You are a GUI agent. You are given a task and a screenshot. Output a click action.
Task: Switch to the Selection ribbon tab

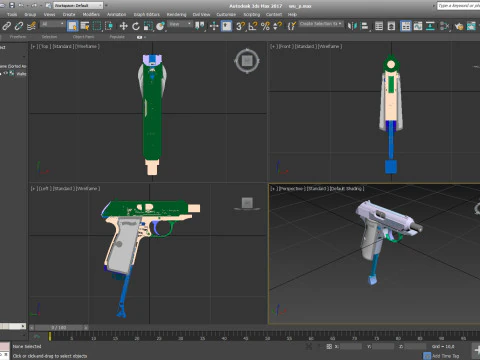49,37
